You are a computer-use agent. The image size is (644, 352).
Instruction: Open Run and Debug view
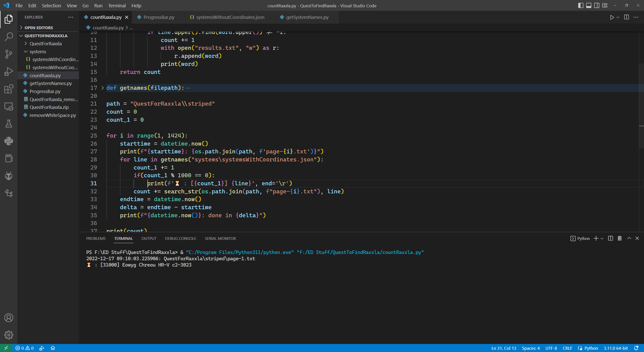point(9,72)
